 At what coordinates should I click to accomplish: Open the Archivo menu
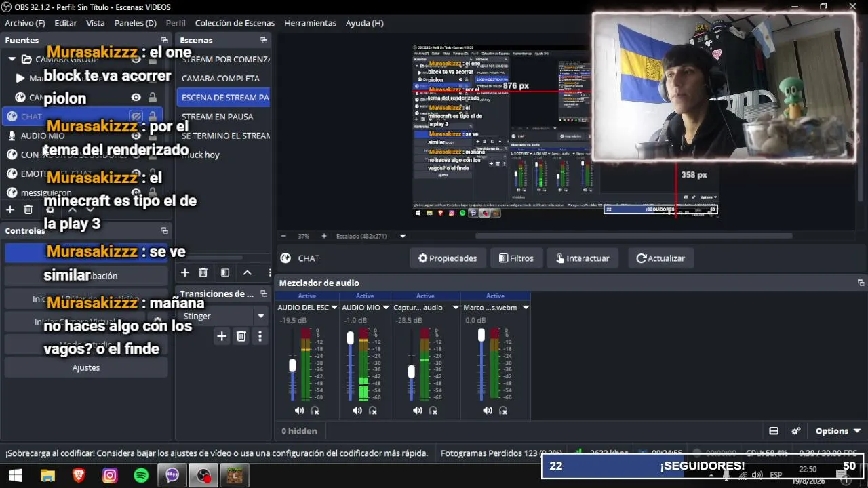tap(25, 23)
